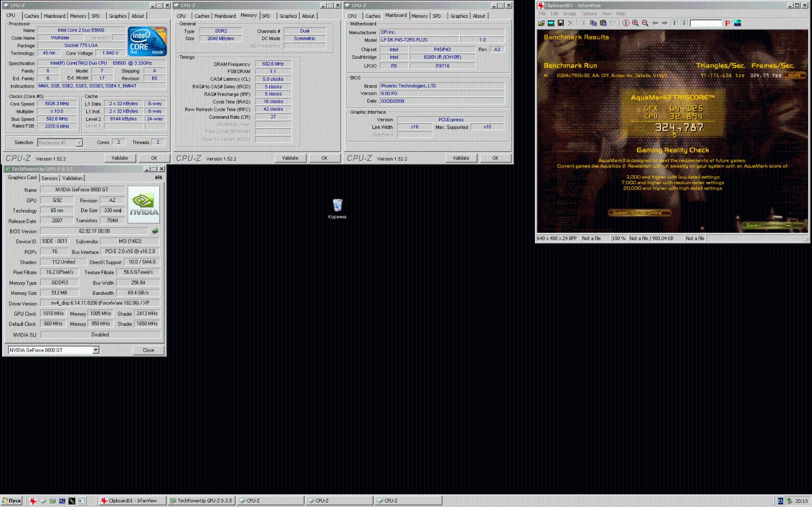812x507 pixels.
Task: Go to next image with right arrow
Action: [x=665, y=23]
